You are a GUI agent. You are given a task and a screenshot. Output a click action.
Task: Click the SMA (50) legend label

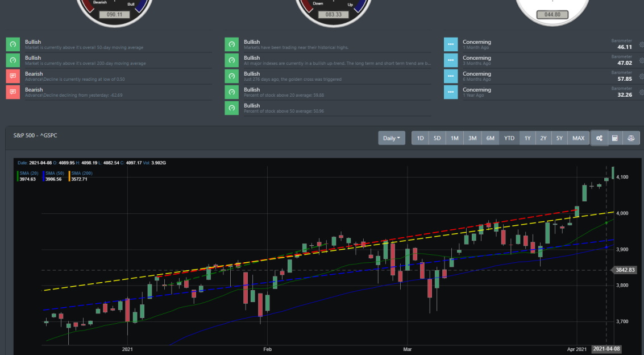click(x=55, y=174)
